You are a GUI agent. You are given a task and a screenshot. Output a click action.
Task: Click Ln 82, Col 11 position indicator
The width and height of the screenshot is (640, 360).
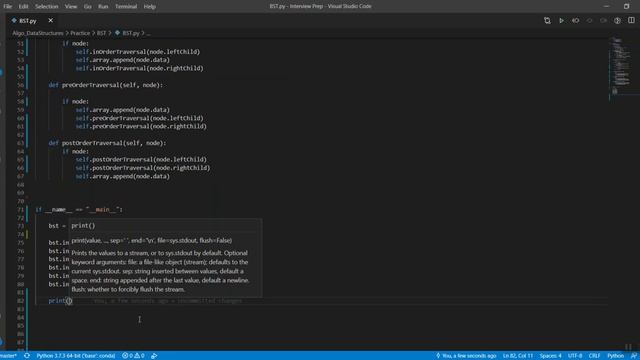tap(518, 356)
